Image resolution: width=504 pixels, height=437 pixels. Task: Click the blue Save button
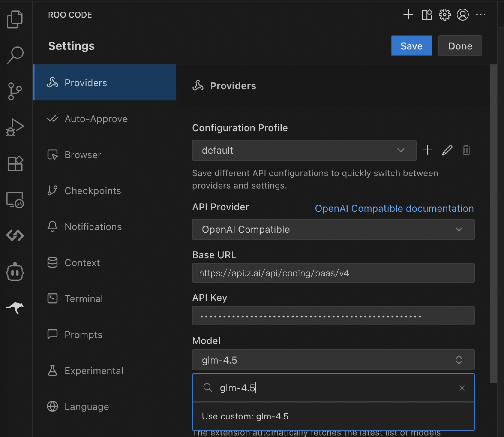tap(411, 46)
